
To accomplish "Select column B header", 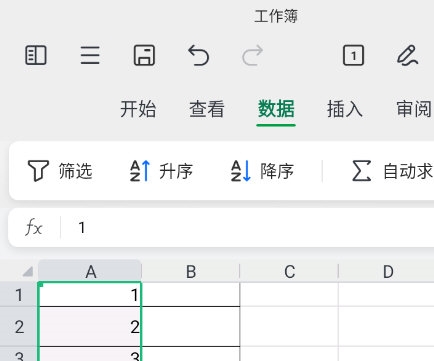I will (x=191, y=271).
